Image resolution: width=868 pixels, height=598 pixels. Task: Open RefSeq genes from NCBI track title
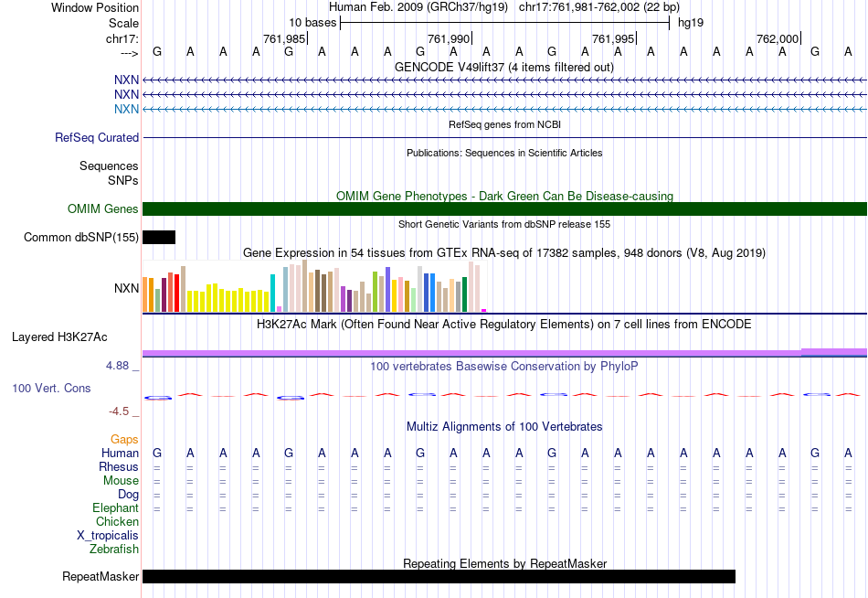click(x=503, y=124)
